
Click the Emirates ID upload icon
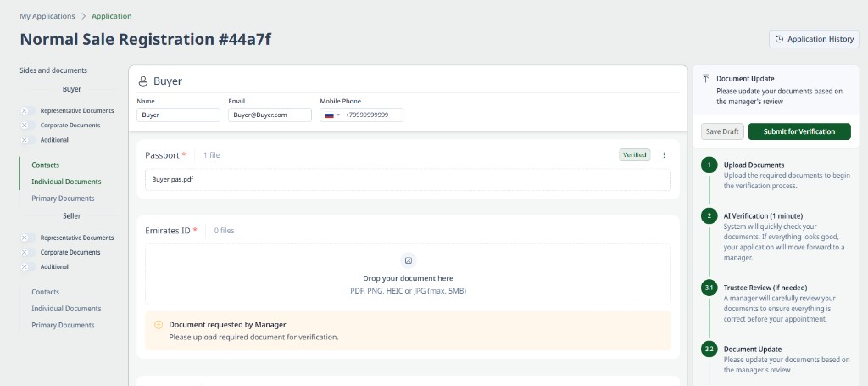[409, 260]
